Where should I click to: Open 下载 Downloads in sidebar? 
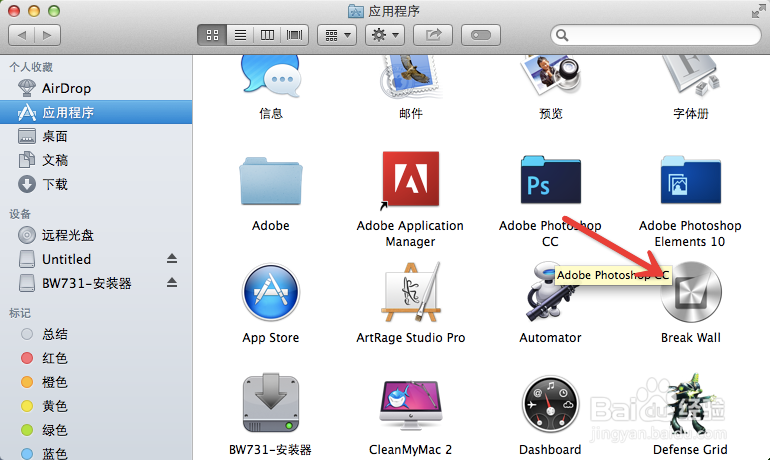[96, 184]
